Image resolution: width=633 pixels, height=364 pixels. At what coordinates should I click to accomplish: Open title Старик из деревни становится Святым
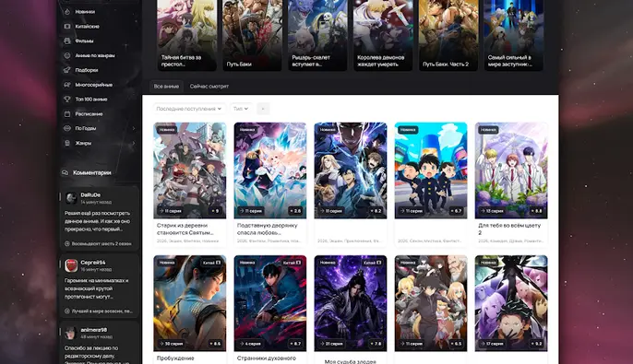pos(185,229)
